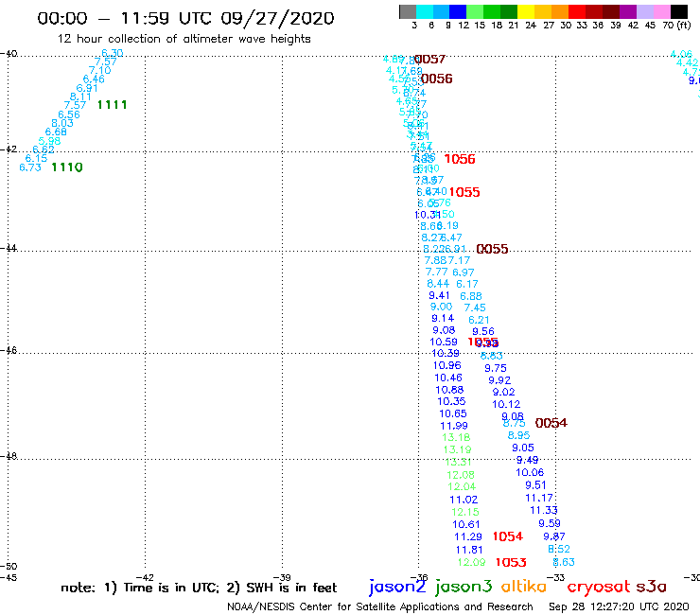Click the wave height value 12.09
Image resolution: width=700 pixels, height=615 pixels.
coord(471,562)
